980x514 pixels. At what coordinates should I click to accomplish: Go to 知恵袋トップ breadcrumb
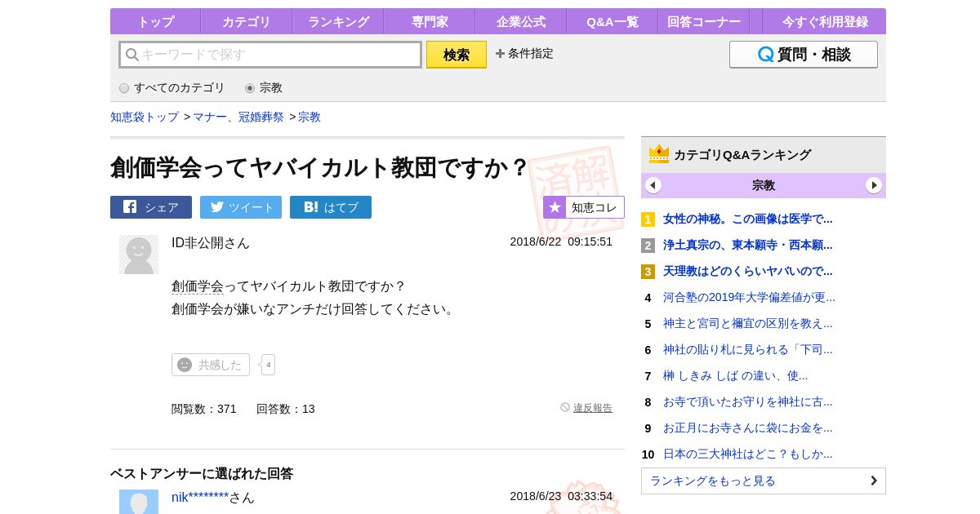[145, 117]
